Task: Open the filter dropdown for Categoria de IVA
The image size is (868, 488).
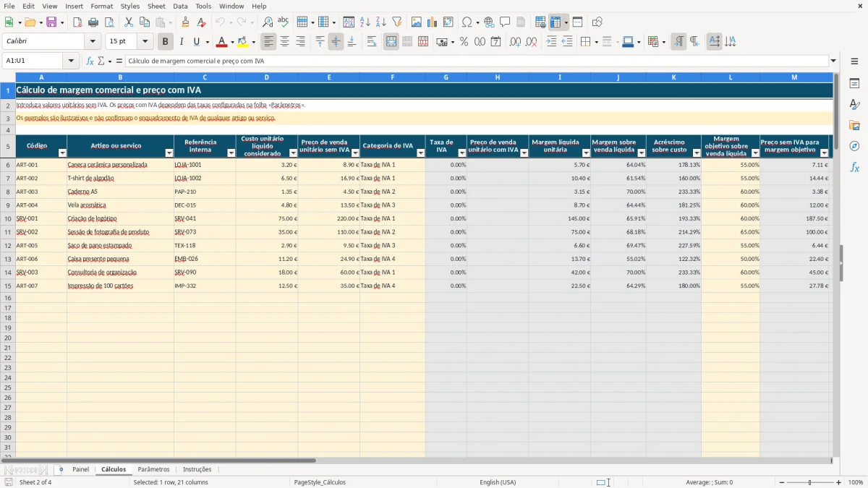Action: coord(421,153)
